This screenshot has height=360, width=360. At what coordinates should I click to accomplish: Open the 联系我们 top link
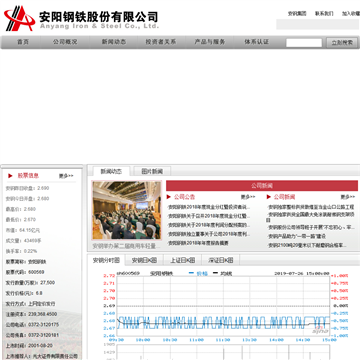(x=324, y=14)
